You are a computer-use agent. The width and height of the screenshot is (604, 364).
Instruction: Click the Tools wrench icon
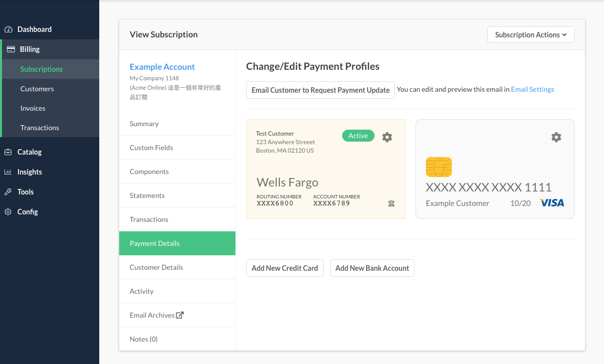pos(8,192)
